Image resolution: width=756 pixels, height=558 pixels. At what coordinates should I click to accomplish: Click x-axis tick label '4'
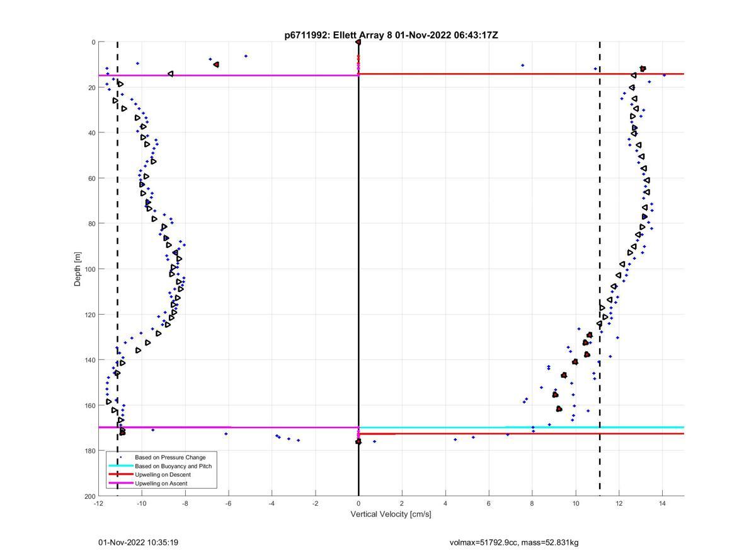[x=445, y=504]
